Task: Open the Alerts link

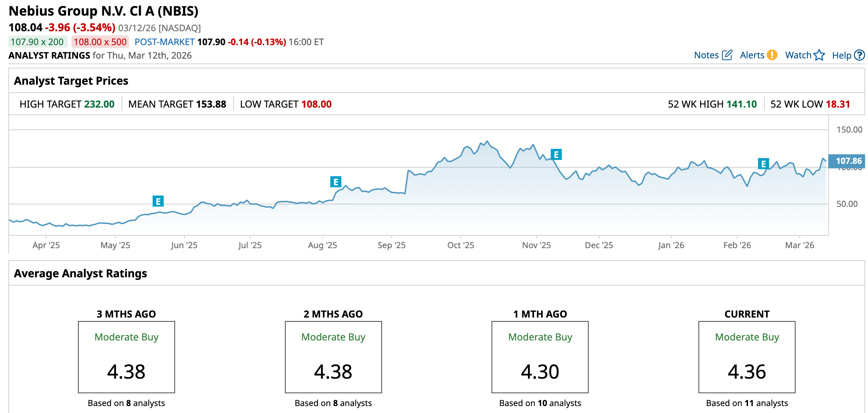Action: [752, 55]
